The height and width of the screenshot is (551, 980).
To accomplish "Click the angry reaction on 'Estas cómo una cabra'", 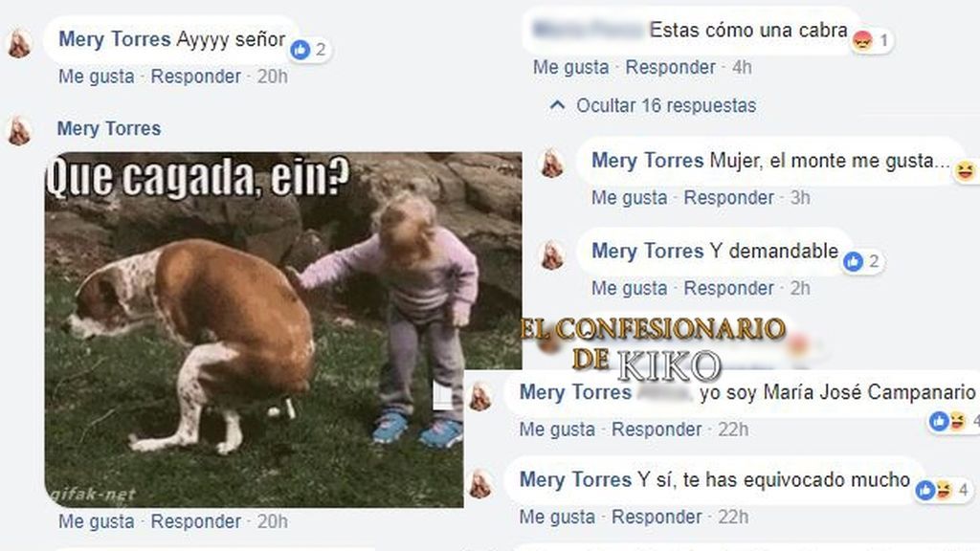I will [862, 40].
